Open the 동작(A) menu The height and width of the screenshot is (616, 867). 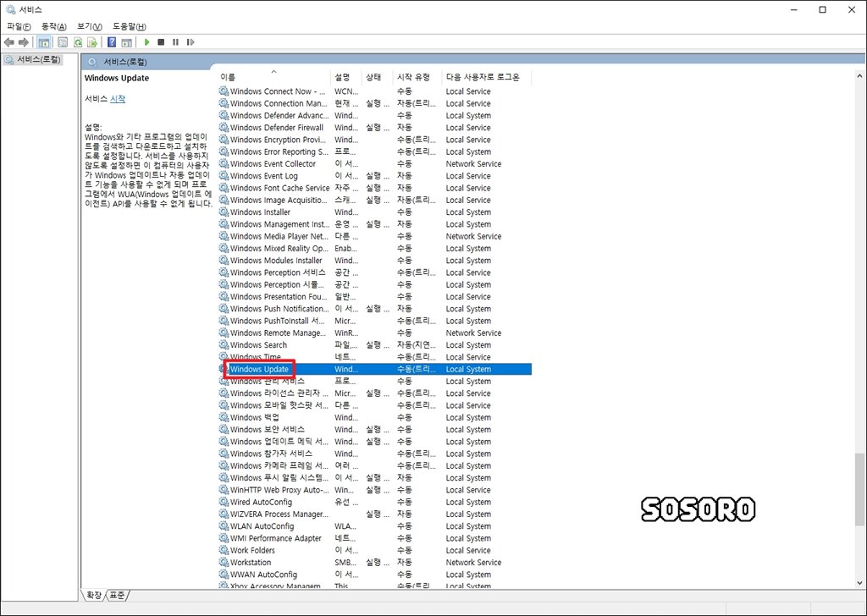tap(53, 26)
